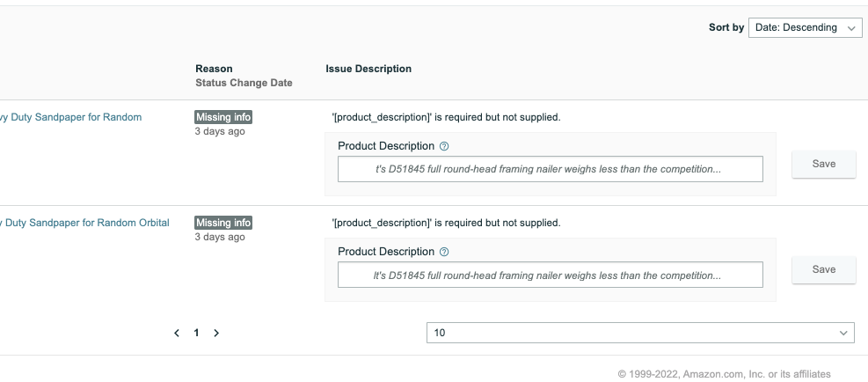Click the second row's Missing info badge
868x382 pixels.
[223, 223]
